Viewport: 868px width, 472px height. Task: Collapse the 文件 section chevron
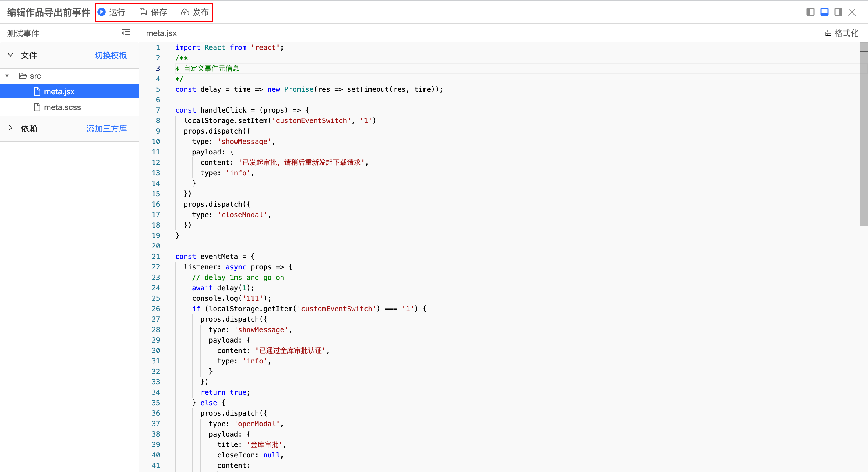point(10,55)
